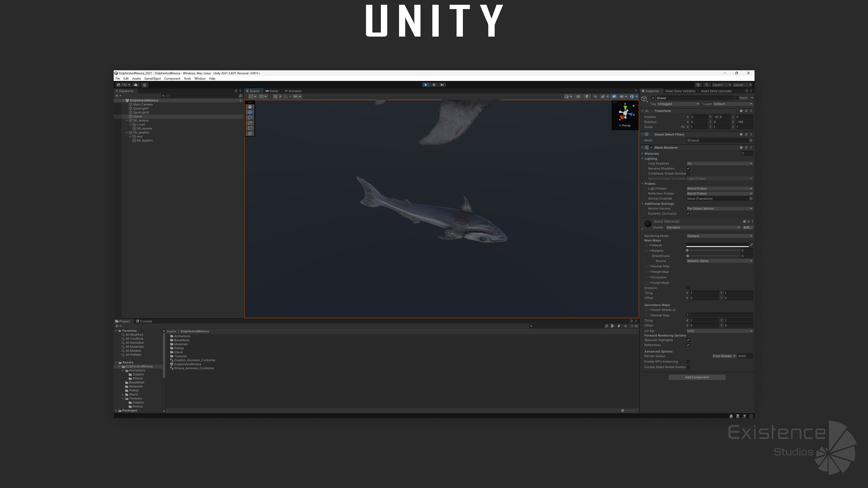Toggle Reflections checkbox

pos(688,345)
